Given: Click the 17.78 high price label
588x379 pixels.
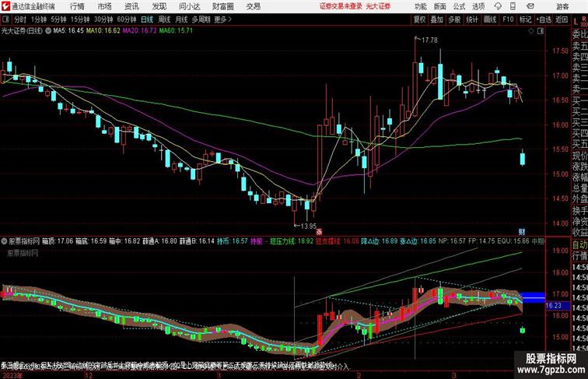Looking at the screenshot, I should (x=429, y=40).
